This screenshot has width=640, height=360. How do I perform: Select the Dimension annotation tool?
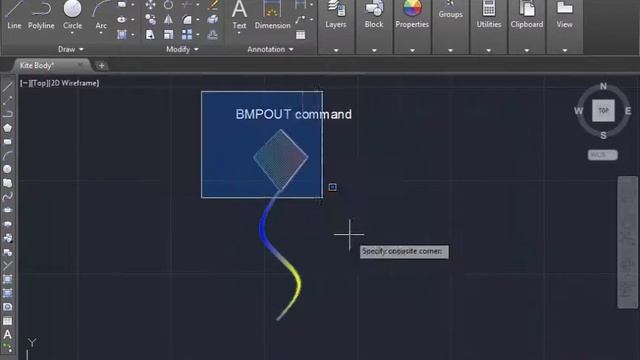point(272,15)
